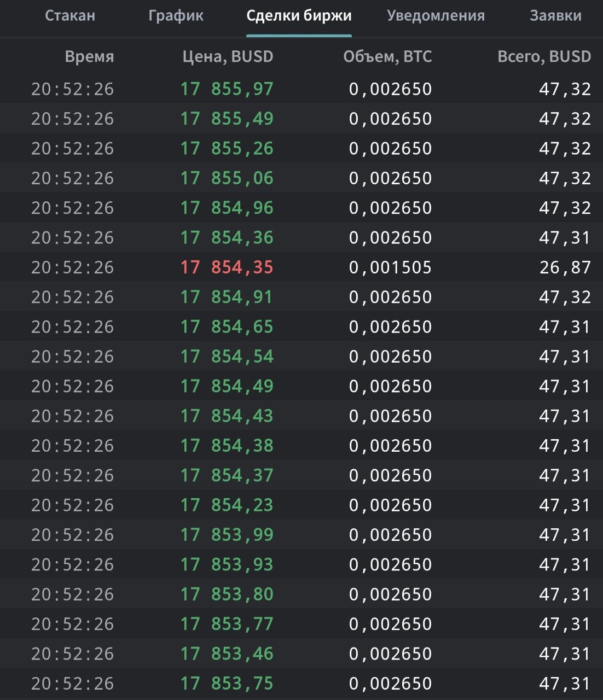Select the price 17 855,49
Screen dimensions: 603x700
point(227,119)
